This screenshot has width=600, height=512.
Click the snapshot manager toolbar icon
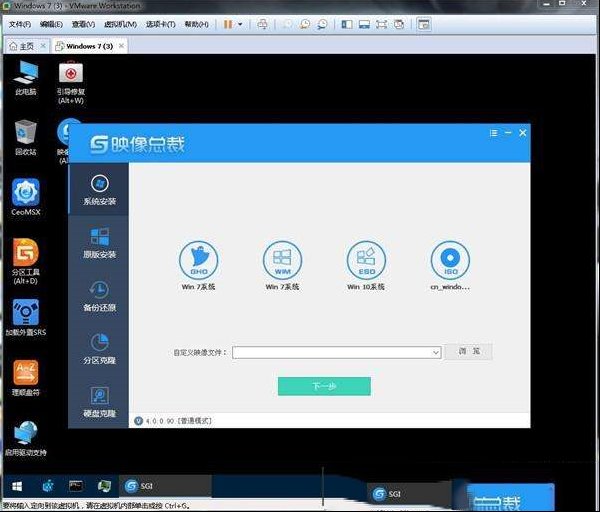coord(322,24)
